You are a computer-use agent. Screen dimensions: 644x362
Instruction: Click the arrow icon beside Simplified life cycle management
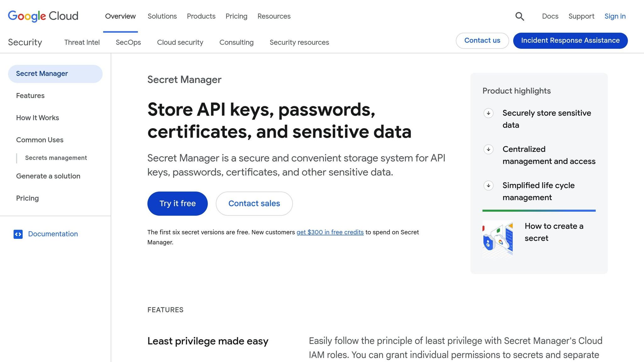click(x=488, y=186)
